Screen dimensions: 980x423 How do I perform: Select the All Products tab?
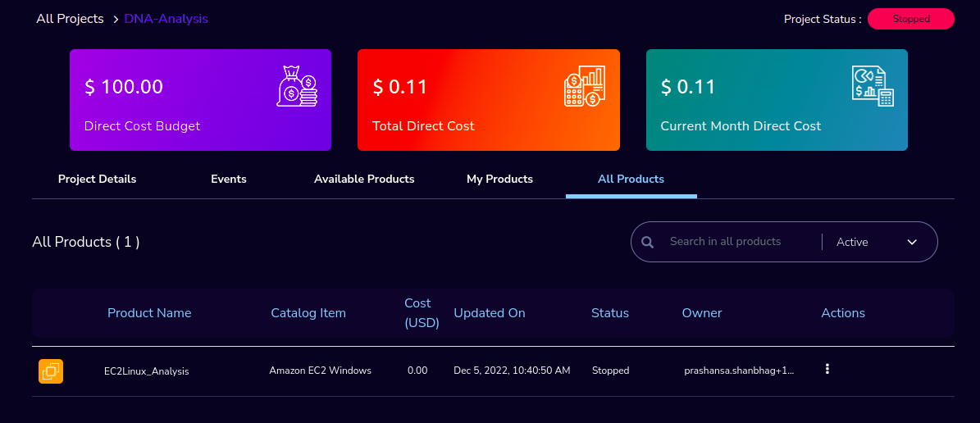click(x=631, y=180)
